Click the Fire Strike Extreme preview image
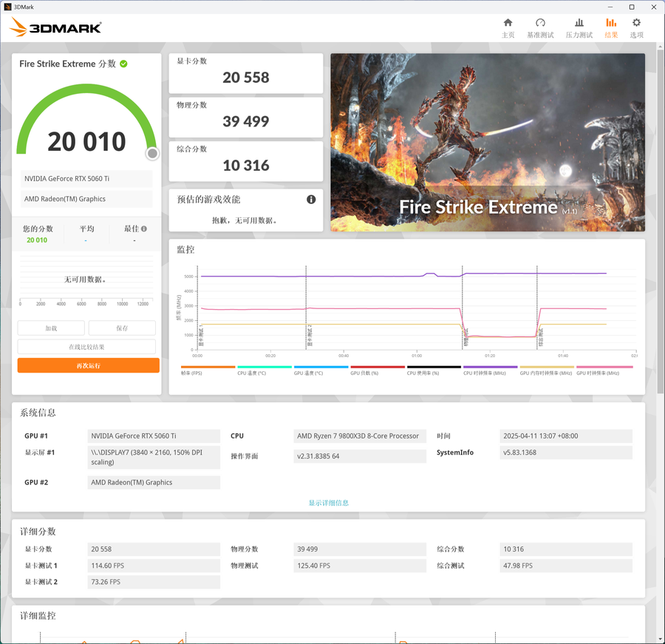 [x=488, y=142]
